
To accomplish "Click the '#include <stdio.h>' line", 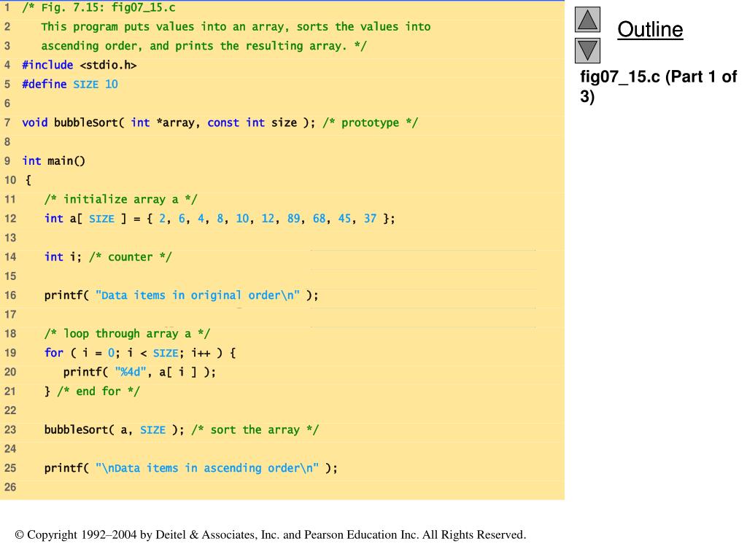I will (79, 65).
